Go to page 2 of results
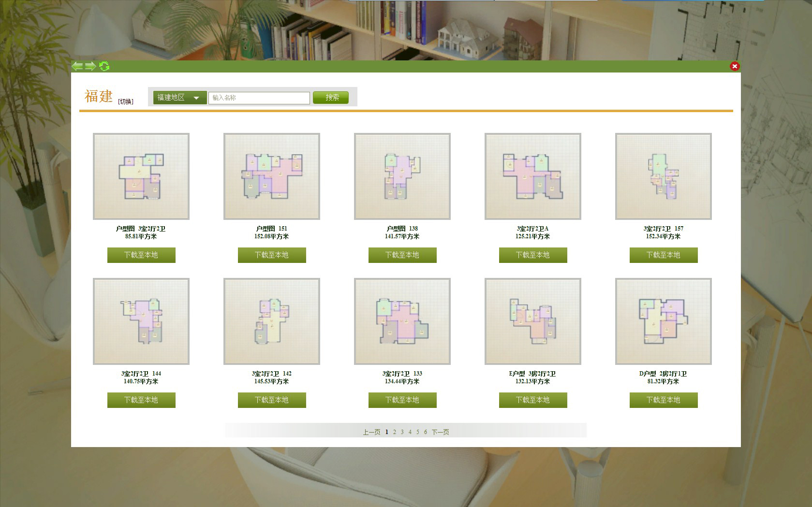 (394, 432)
